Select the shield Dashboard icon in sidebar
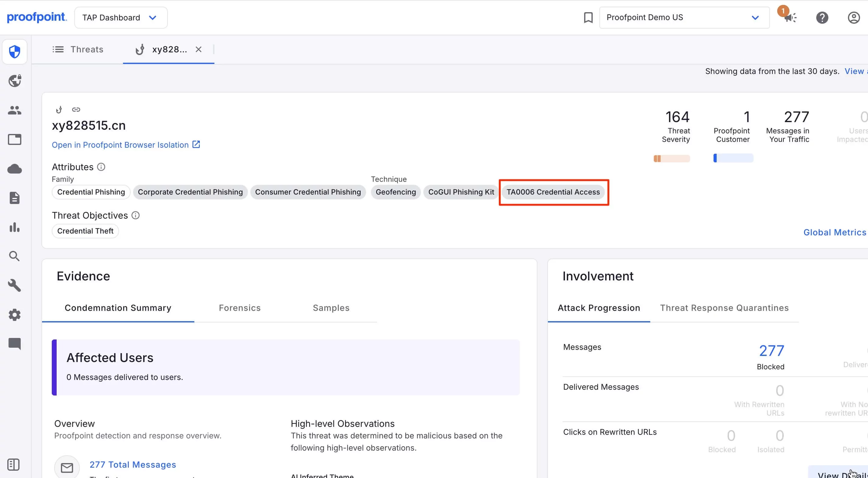This screenshot has width=868, height=478. pos(15,51)
